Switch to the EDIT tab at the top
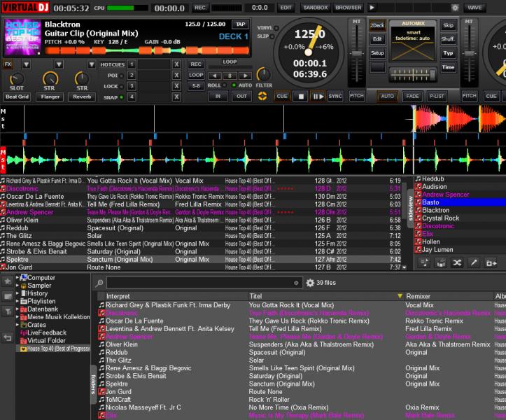Screen dimensions: 506x420 (286, 8)
